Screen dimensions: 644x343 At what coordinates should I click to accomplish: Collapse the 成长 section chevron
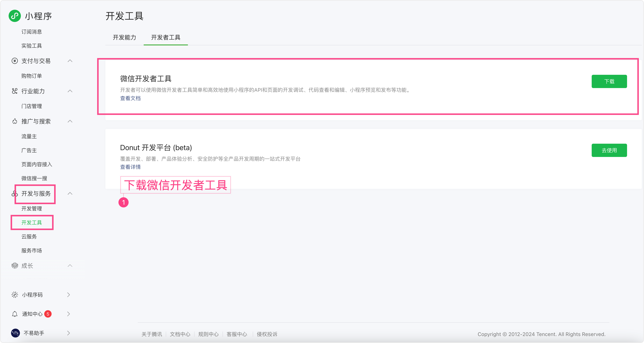pyautogui.click(x=70, y=266)
